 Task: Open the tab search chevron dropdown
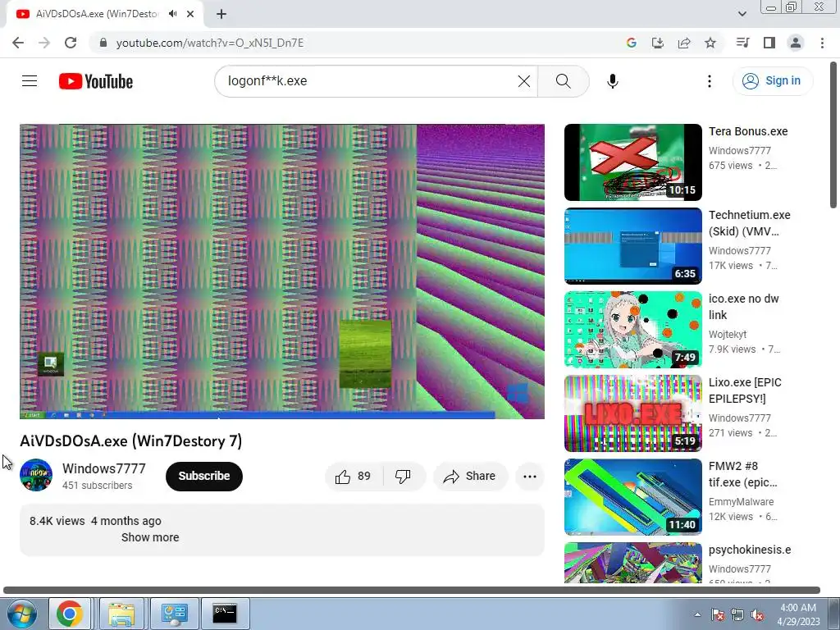742,14
